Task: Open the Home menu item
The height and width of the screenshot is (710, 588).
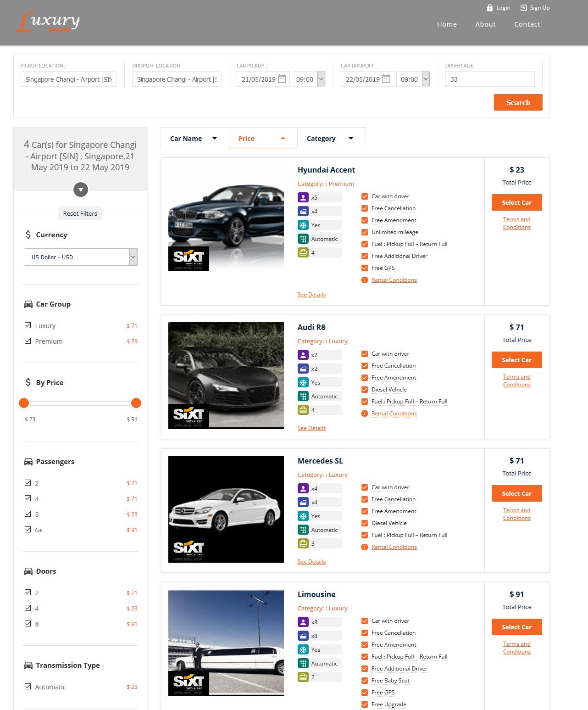Action: 447,24
